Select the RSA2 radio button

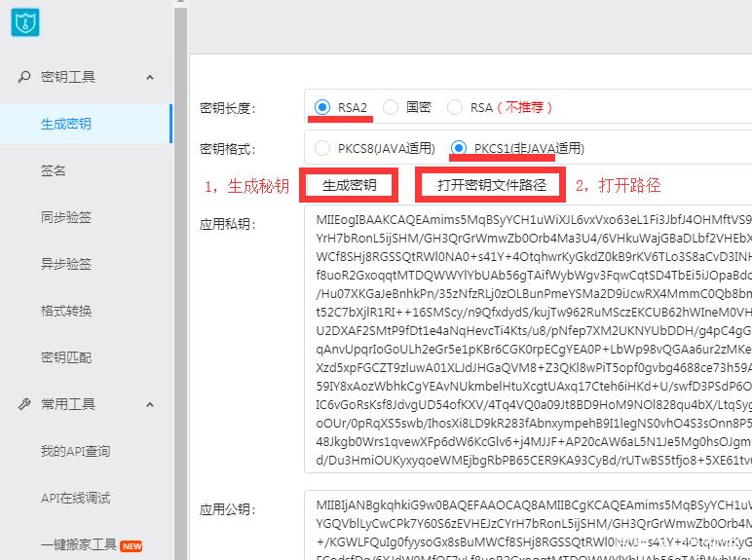pos(322,107)
